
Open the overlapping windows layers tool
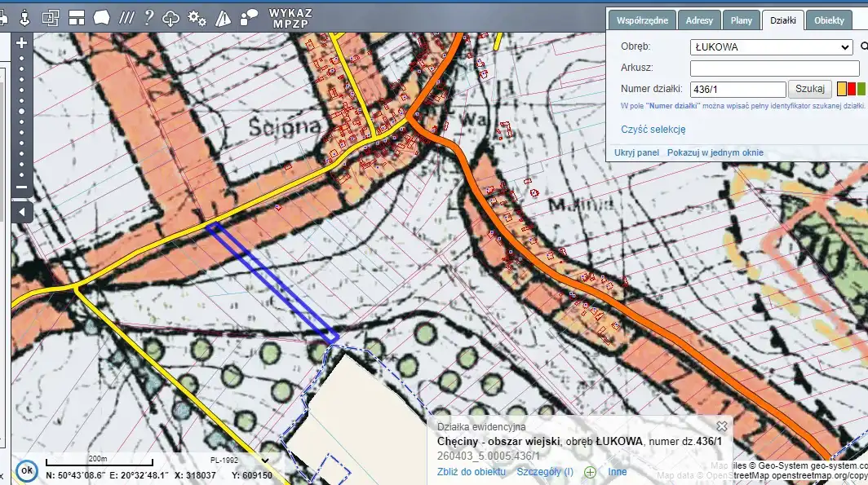[51, 16]
